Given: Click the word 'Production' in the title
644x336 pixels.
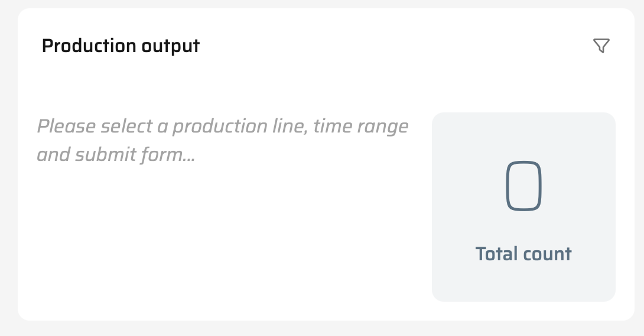Looking at the screenshot, I should (x=81, y=46).
